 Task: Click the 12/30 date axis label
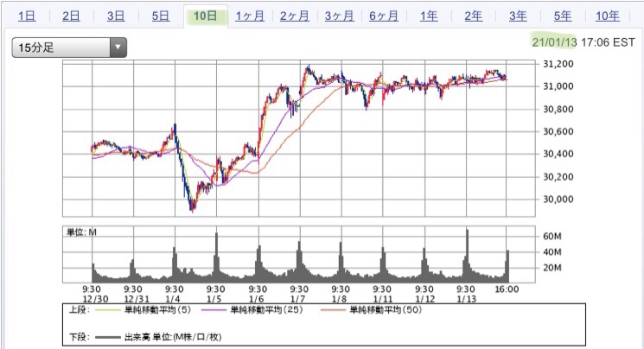point(95,299)
